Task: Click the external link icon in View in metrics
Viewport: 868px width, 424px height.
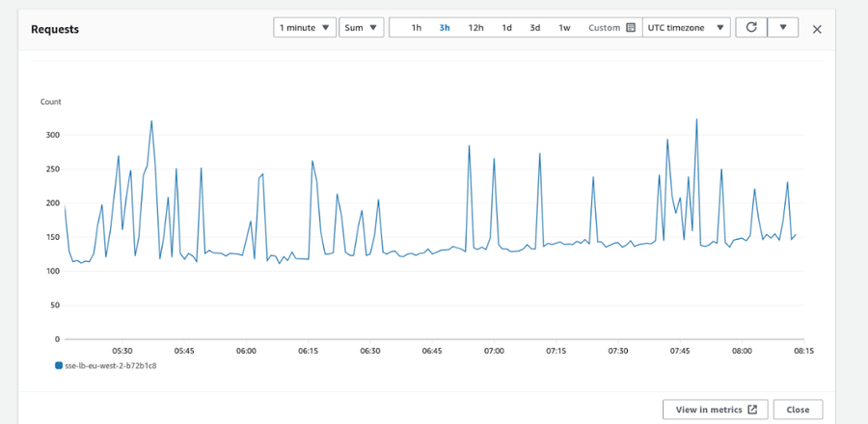Action: (752, 410)
